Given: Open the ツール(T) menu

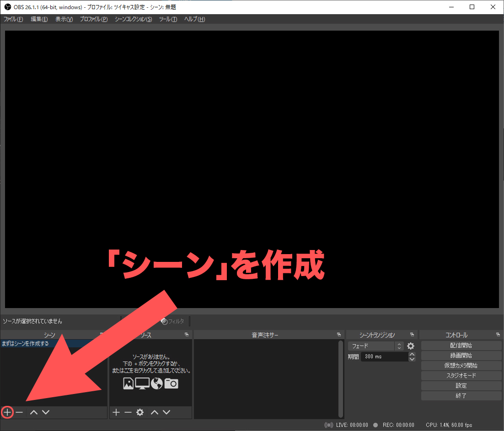Looking at the screenshot, I should click(168, 19).
